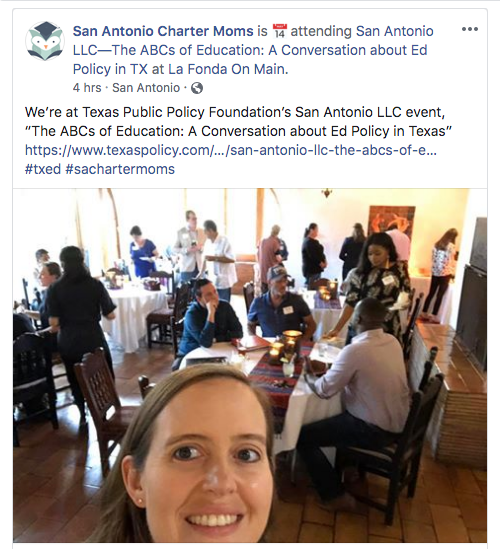Click the calendar 14 event icon
Viewport: 500px width, 549px height.
[x=279, y=31]
